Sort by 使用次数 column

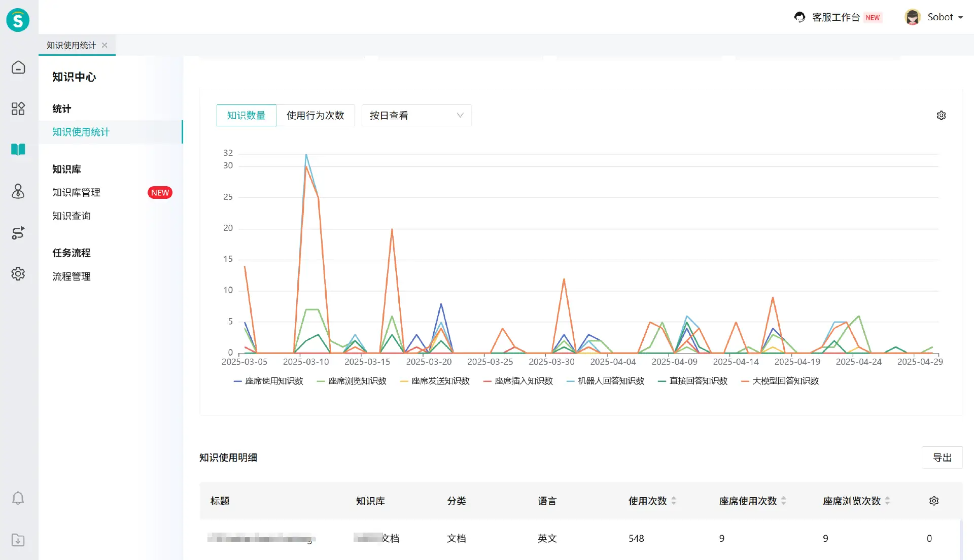[674, 501]
